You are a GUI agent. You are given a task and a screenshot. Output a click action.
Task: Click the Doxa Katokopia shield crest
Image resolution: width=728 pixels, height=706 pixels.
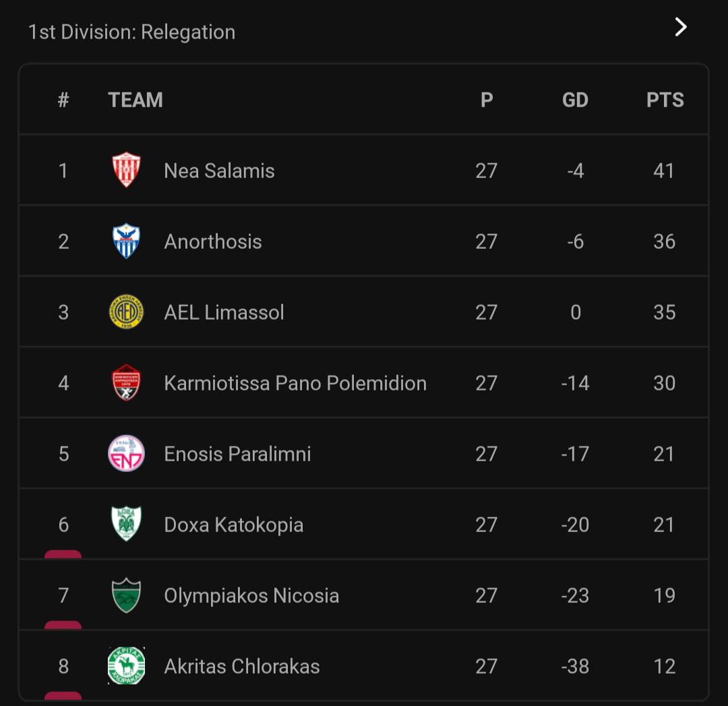pos(126,524)
